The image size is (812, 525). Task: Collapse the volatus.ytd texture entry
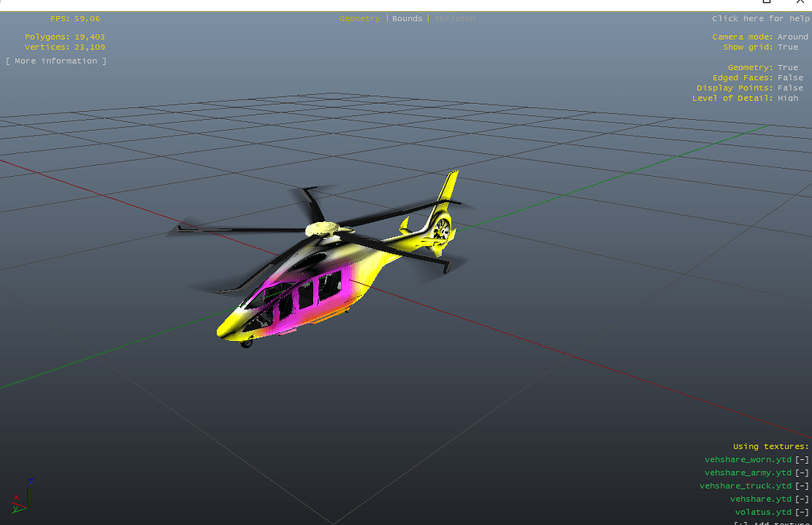800,512
